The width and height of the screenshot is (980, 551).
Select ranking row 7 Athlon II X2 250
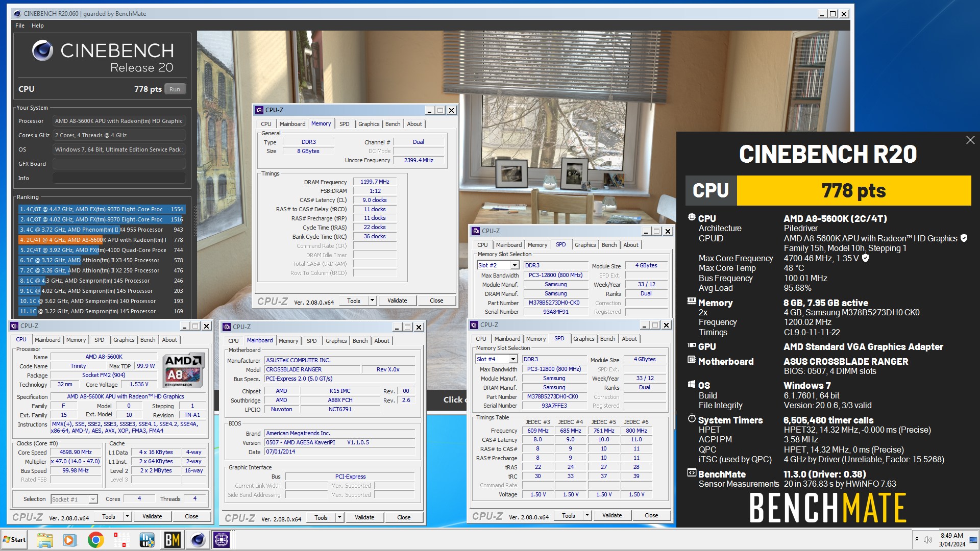coord(101,270)
